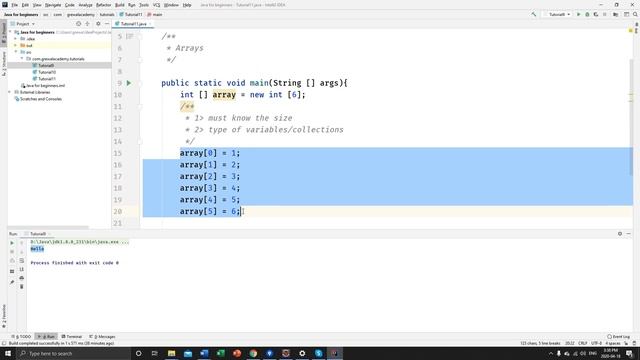Print the Run console output
Screen dimensions: 640x360
[22, 278]
